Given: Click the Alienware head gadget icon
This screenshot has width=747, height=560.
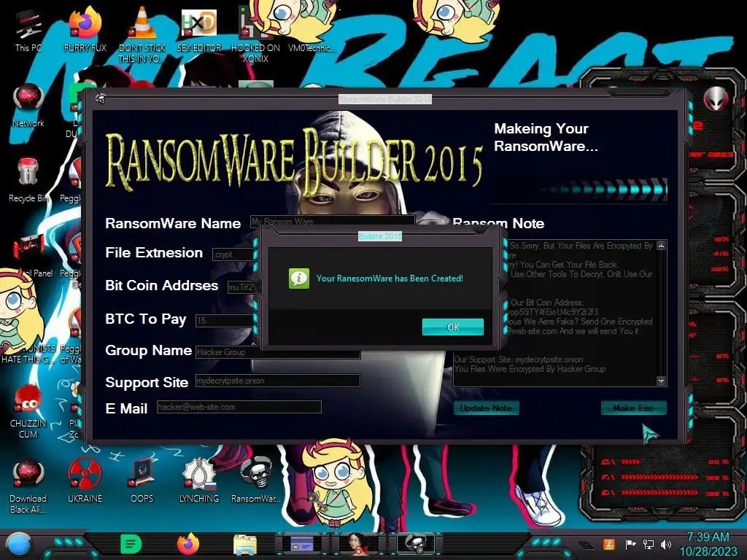Looking at the screenshot, I should pos(716,98).
